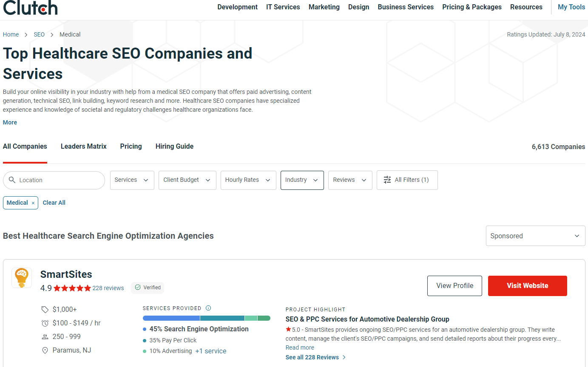Click in the Location search field
The width and height of the screenshot is (588, 367).
pyautogui.click(x=54, y=180)
